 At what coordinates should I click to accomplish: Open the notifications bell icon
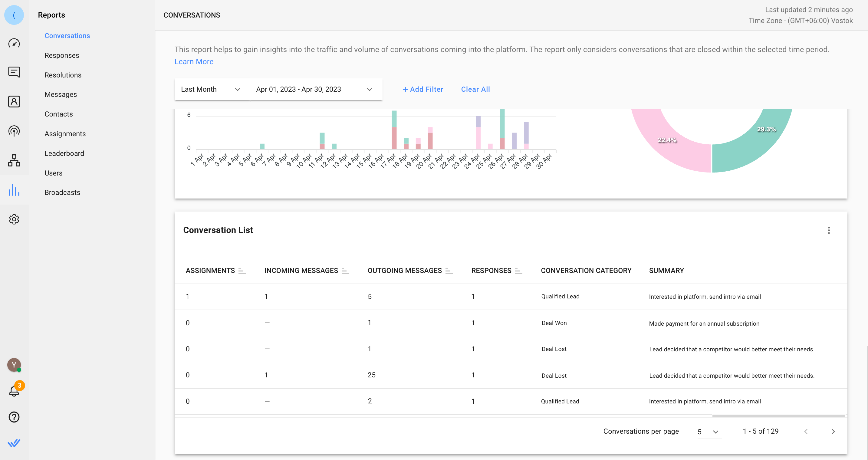click(14, 391)
